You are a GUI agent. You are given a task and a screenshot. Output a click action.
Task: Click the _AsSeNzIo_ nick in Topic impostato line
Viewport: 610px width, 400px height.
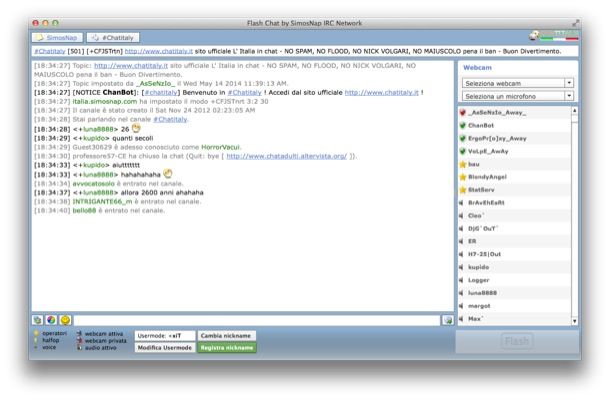coord(156,83)
